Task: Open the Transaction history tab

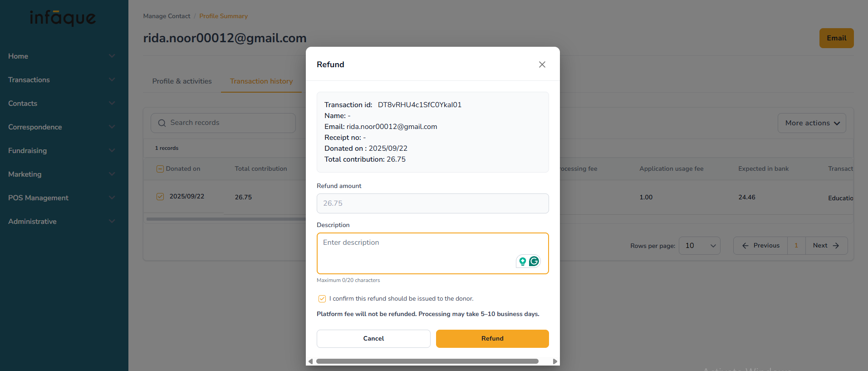Action: point(261,81)
